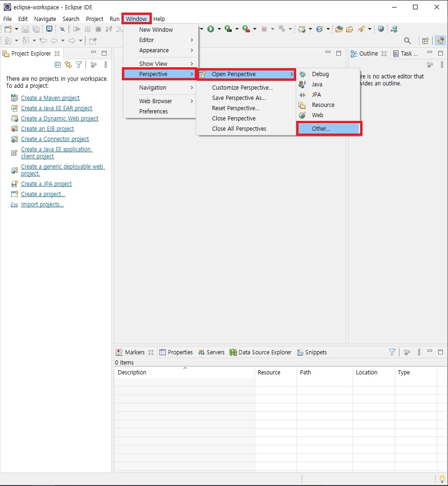This screenshot has height=486, width=448.
Task: Click the Search flashlight toolbar icon
Action: coord(361,29)
